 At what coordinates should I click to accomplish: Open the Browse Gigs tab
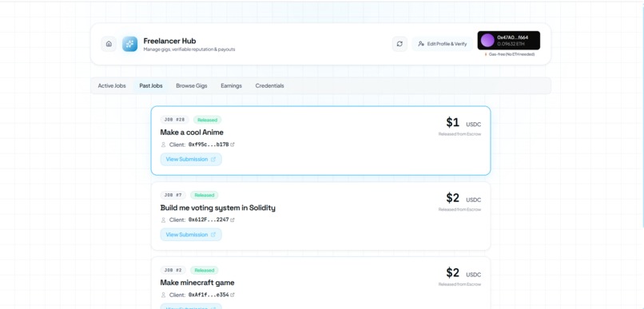(x=192, y=85)
